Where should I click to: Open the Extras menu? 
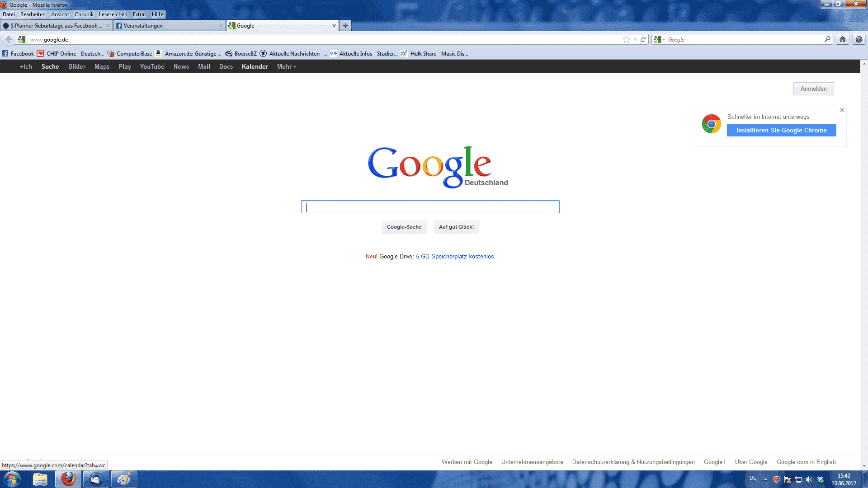point(140,14)
